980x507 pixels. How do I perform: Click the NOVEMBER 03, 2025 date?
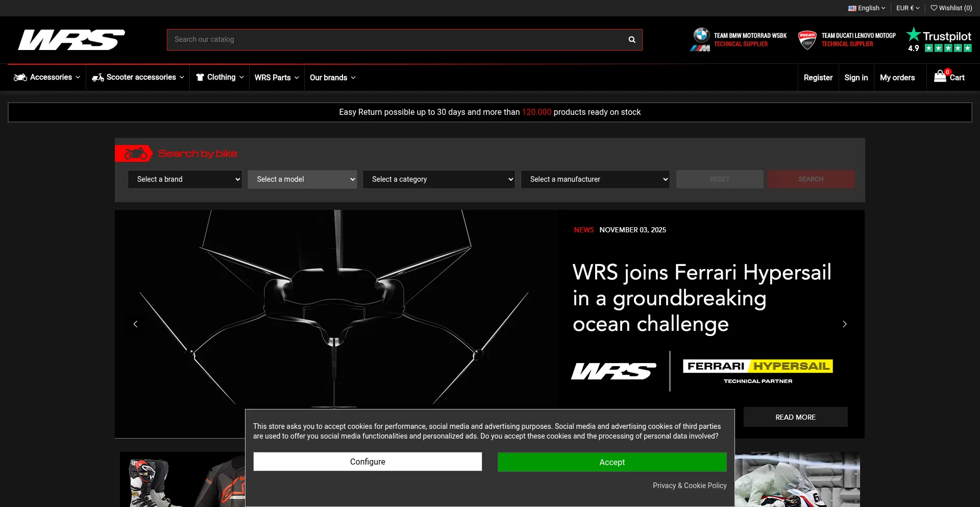click(x=632, y=230)
